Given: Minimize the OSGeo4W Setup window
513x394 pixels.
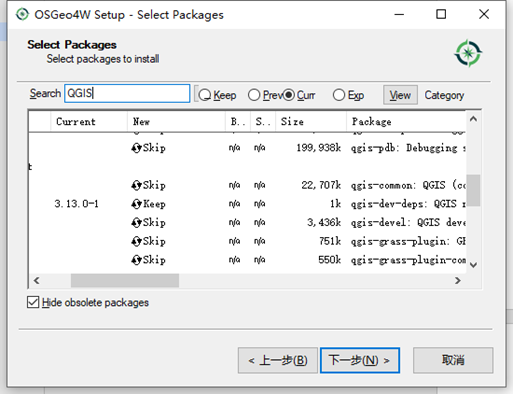Looking at the screenshot, I should (x=399, y=14).
